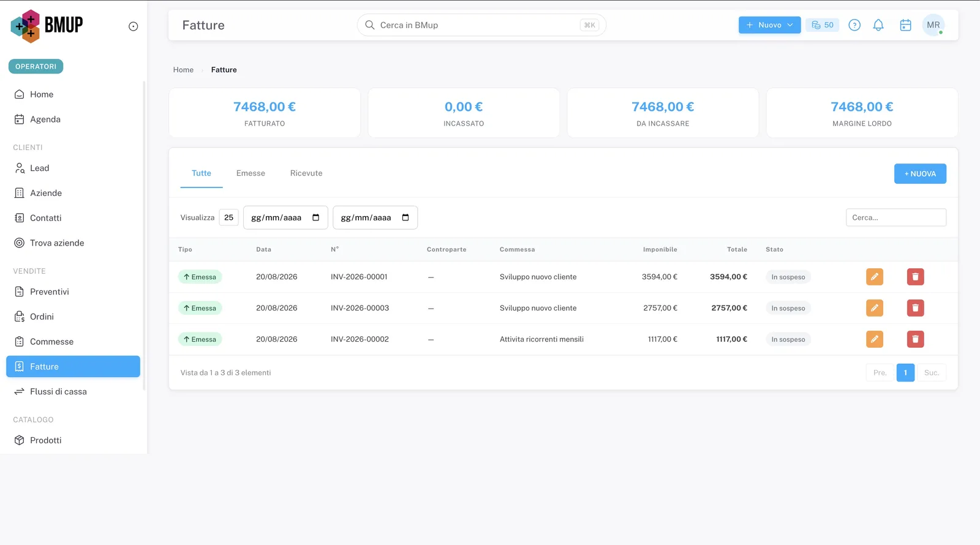Delete invoice INV-2026-00001 trash icon
The height and width of the screenshot is (545, 980).
click(916, 277)
